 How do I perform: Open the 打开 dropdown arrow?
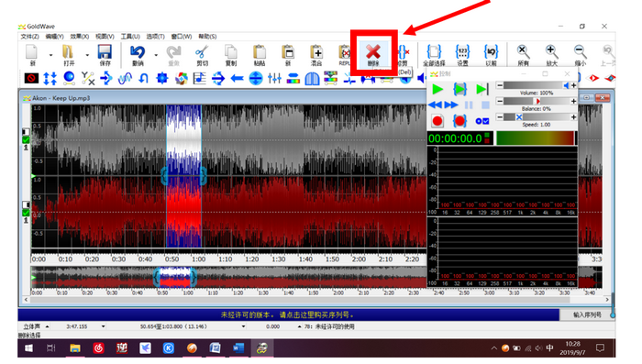point(87,55)
